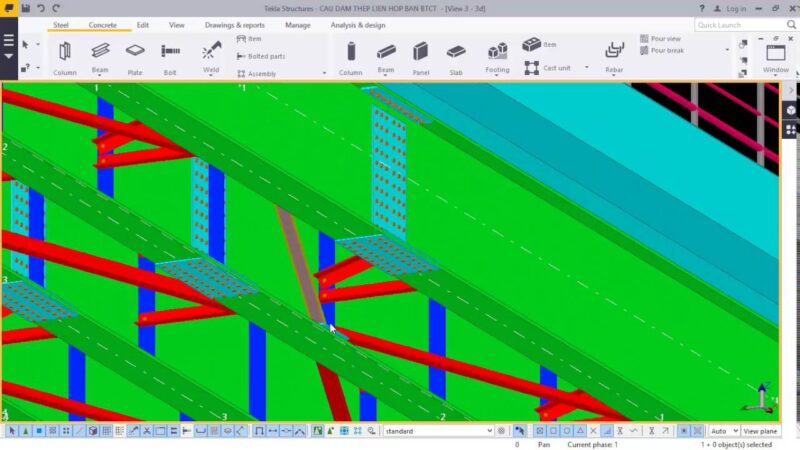This screenshot has height=450, width=800.
Task: Pick the Bolt tool
Action: [170, 58]
